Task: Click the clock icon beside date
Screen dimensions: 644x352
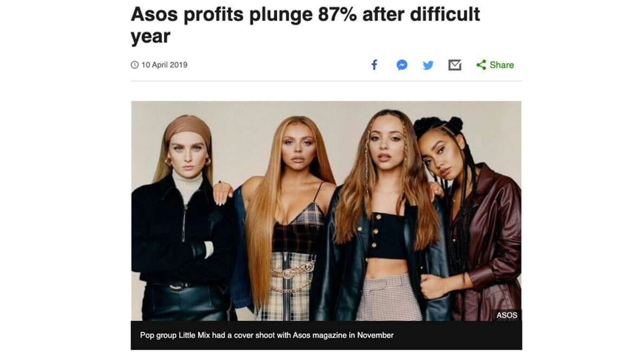Action: (x=134, y=65)
